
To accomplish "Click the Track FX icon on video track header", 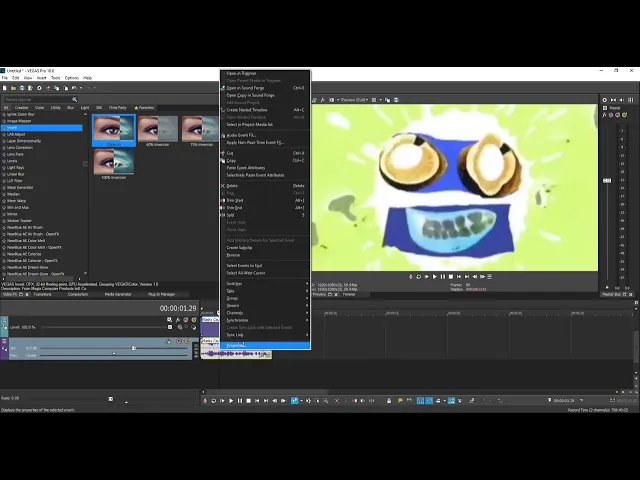I will coord(178,320).
